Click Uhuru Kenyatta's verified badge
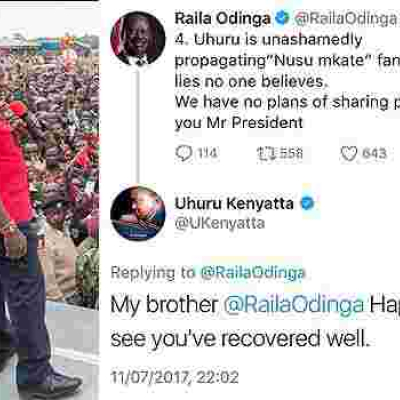400x400 pixels. click(307, 203)
